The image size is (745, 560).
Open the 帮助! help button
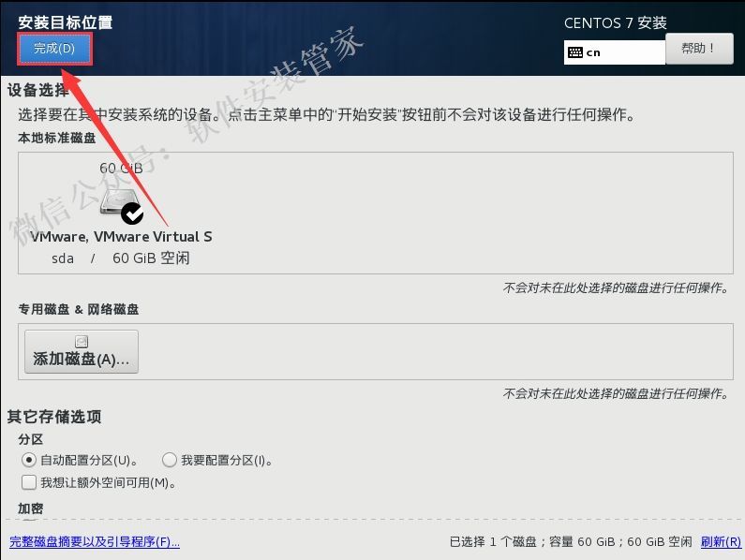(x=699, y=49)
